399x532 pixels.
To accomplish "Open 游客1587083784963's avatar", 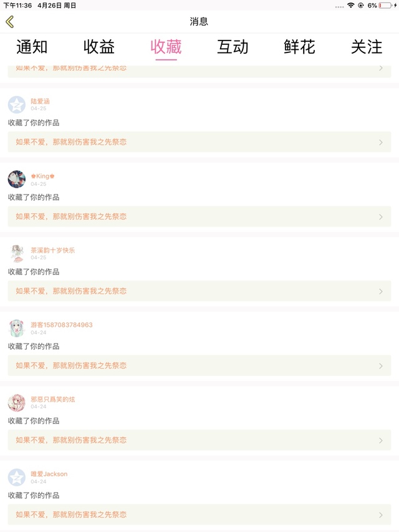I will coord(17,328).
